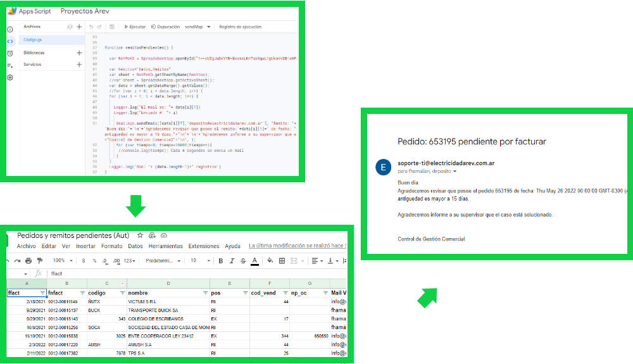Click redo arrow in Apps Script toolbar
The image size is (633, 364).
99,27
